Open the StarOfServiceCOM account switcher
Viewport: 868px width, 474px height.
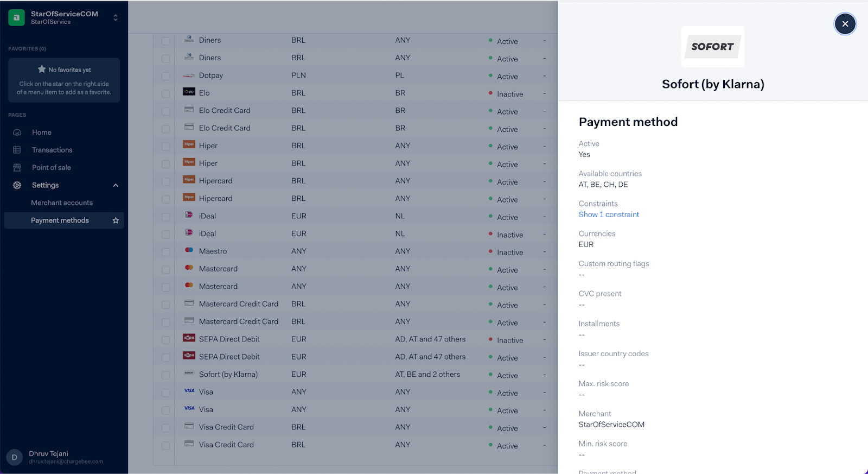tap(116, 17)
